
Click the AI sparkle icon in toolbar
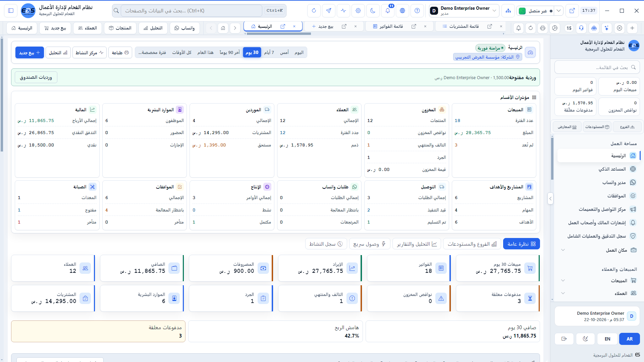pos(607,28)
